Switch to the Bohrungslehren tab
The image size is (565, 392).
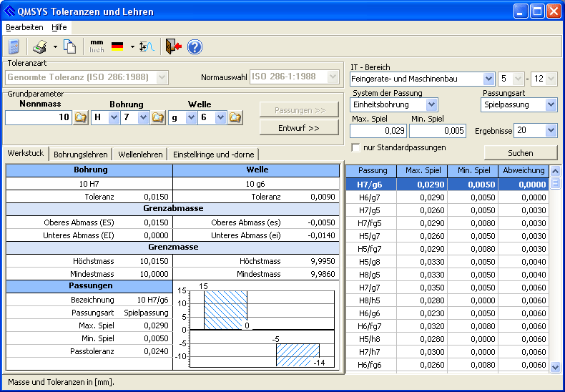pyautogui.click(x=80, y=155)
